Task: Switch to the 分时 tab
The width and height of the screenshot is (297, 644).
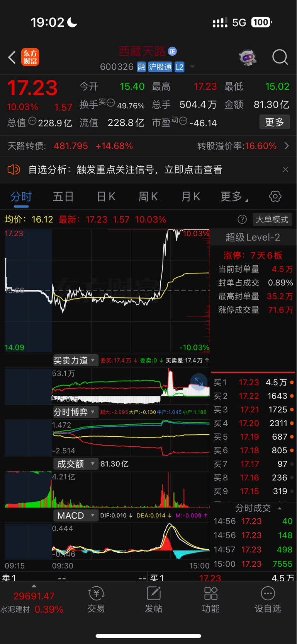Action: pyautogui.click(x=21, y=196)
